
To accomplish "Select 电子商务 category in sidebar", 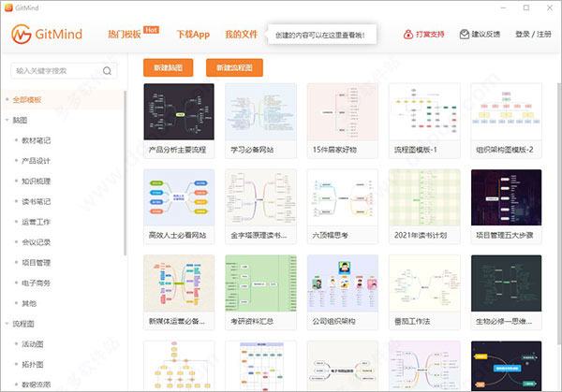I will click(39, 282).
